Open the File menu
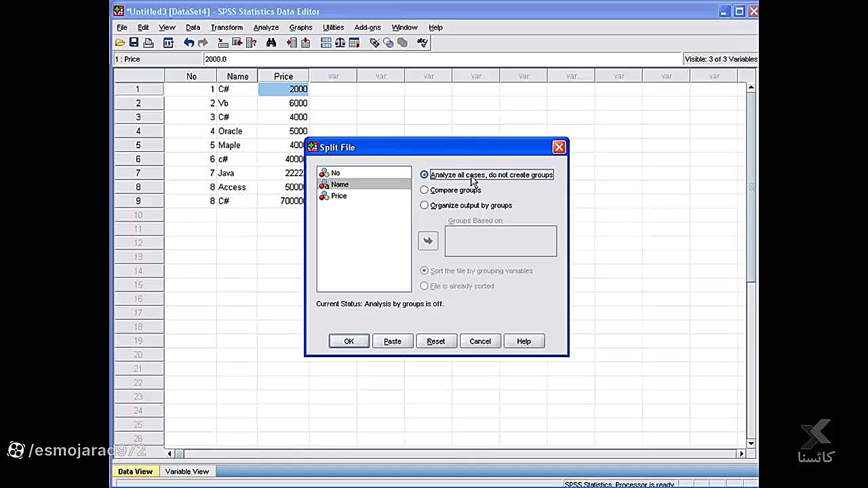This screenshot has height=488, width=868. [x=122, y=27]
